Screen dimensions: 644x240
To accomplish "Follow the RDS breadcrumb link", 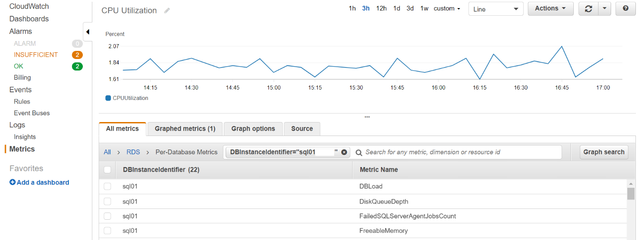I will 133,152.
